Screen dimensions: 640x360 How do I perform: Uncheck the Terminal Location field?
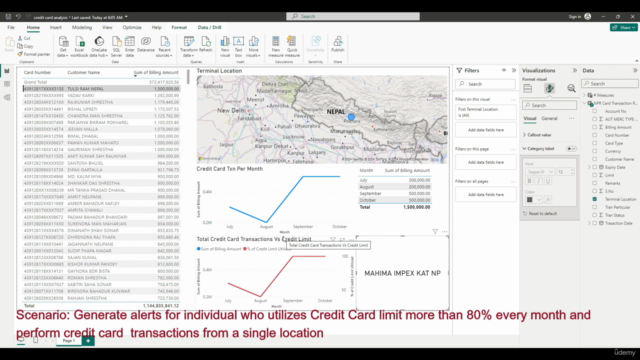tap(595, 199)
